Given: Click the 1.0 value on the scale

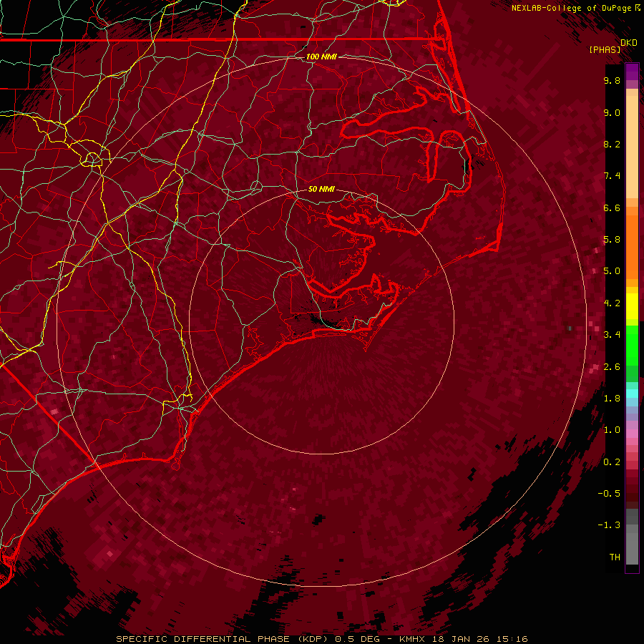Looking at the screenshot, I should tap(612, 430).
